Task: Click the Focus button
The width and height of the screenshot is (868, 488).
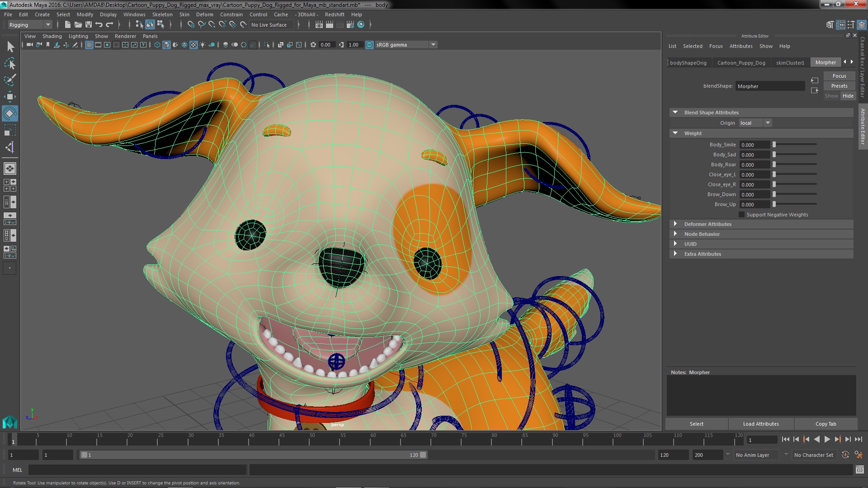Action: [x=839, y=76]
